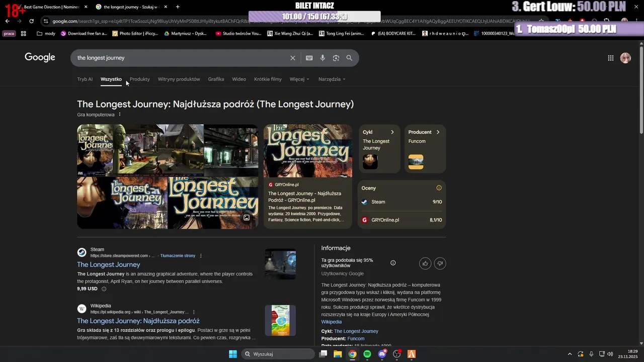Switch to Produkty tab
644x362 pixels.
pos(140,79)
